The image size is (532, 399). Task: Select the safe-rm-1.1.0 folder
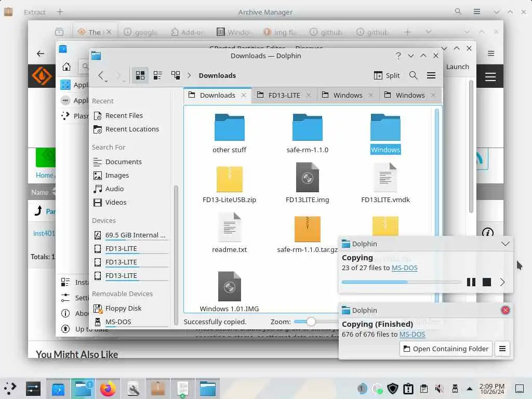point(308,133)
